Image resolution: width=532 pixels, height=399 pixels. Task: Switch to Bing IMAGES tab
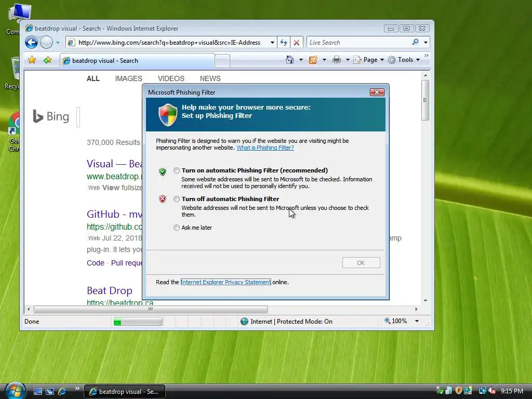129,79
